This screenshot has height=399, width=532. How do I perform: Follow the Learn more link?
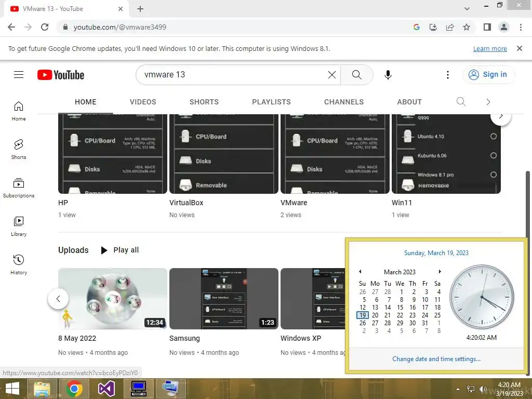(490, 49)
